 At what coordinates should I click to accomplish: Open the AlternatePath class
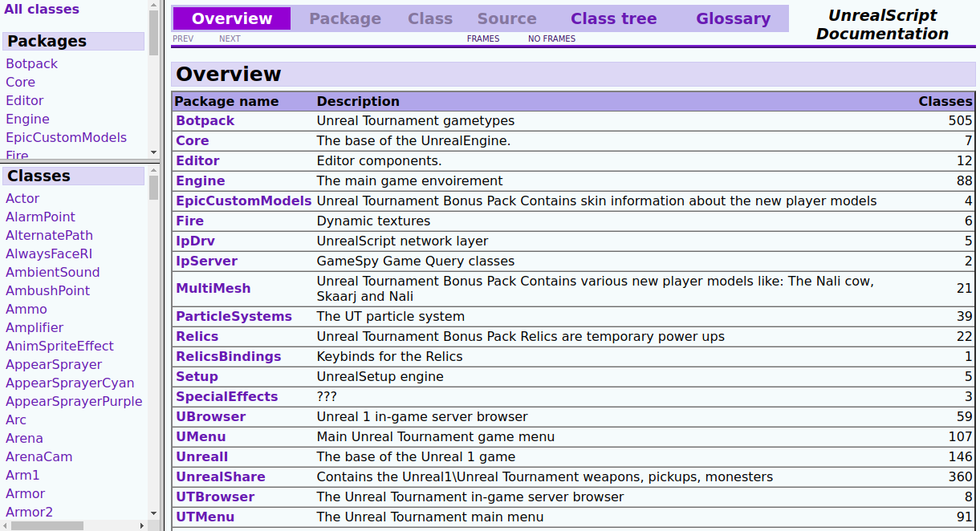click(50, 236)
